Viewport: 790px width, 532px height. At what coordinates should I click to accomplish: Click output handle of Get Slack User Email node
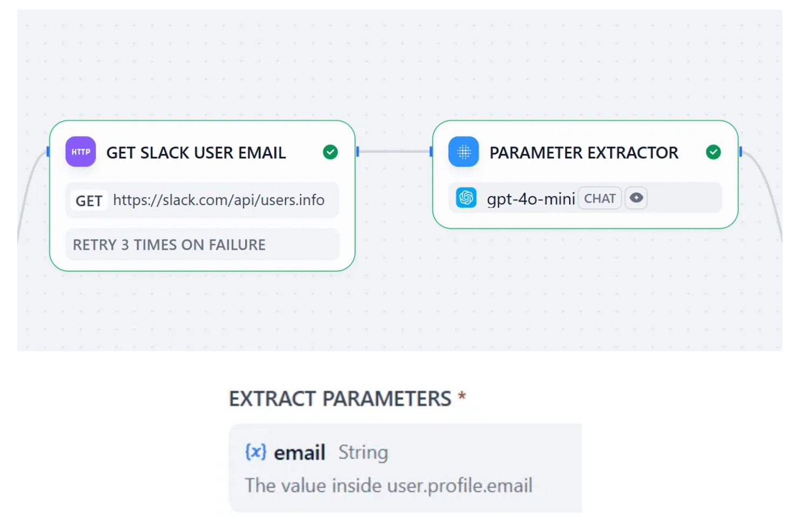click(357, 152)
